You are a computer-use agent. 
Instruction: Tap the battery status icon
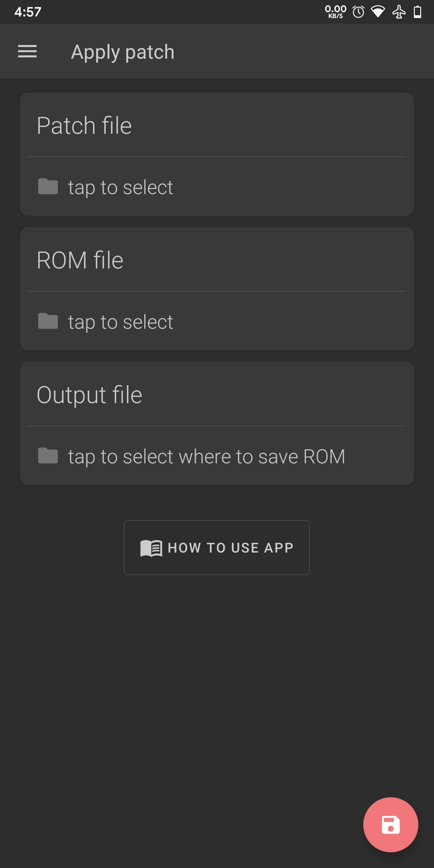click(x=418, y=12)
